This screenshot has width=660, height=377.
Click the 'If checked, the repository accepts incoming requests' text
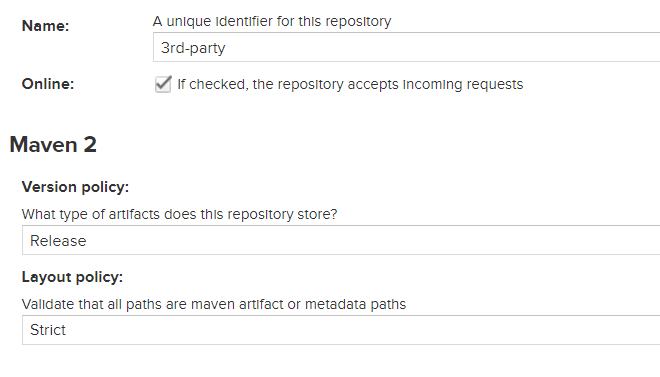(350, 85)
